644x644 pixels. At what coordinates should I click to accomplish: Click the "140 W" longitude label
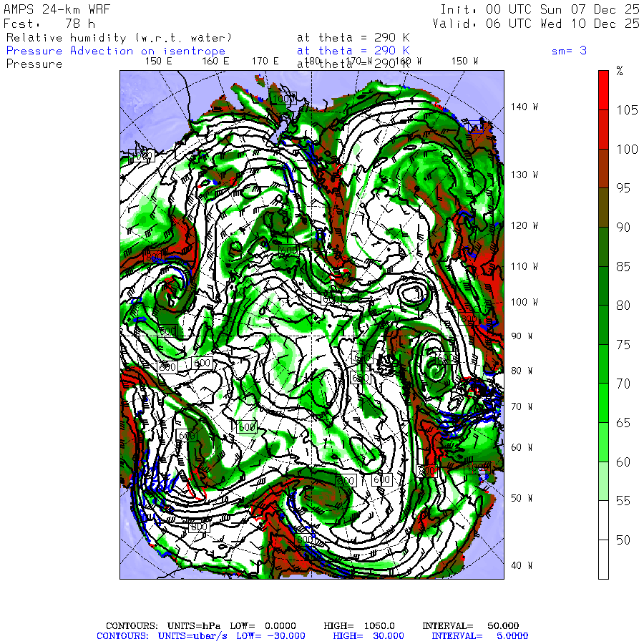click(525, 107)
